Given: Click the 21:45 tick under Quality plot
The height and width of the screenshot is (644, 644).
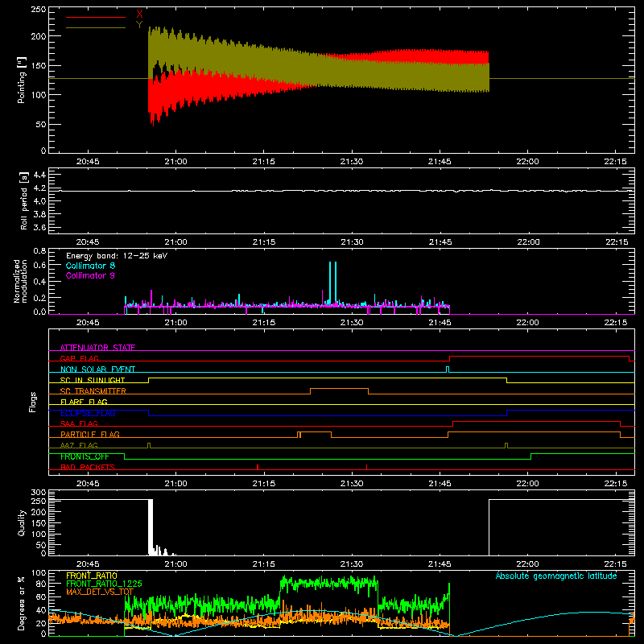Looking at the screenshot, I should click(x=440, y=564).
